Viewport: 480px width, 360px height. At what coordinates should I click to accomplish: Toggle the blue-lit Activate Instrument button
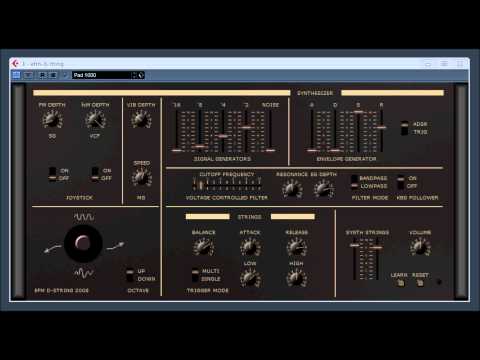pyautogui.click(x=16, y=75)
